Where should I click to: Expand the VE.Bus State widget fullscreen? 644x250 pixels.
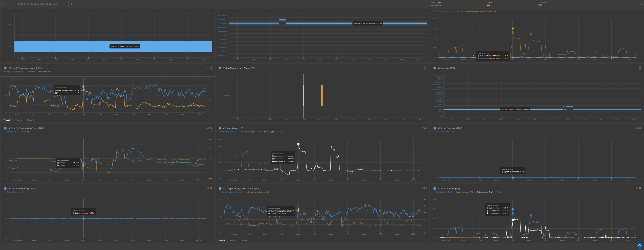tap(640, 68)
